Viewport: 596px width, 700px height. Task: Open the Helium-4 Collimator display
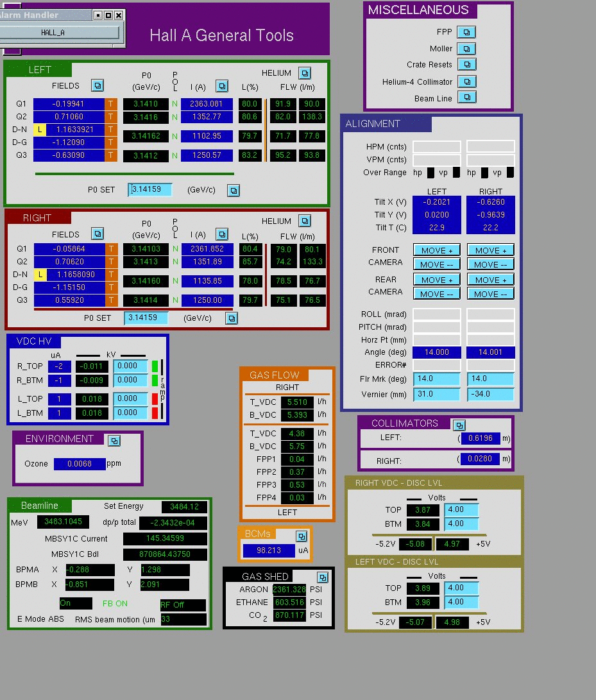point(467,81)
